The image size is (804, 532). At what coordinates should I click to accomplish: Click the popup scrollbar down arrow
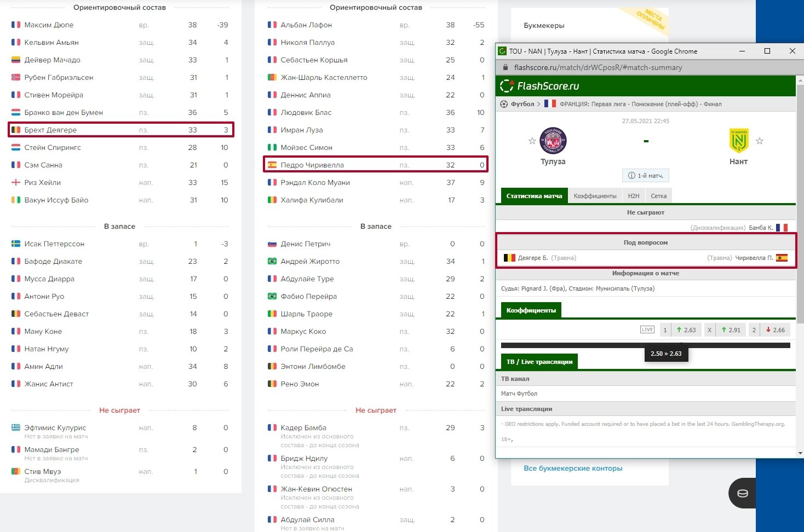(x=800, y=453)
